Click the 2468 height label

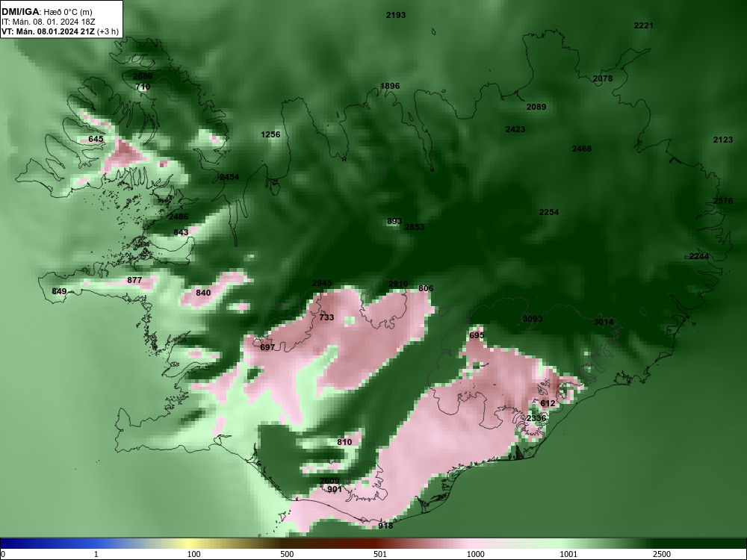582,149
